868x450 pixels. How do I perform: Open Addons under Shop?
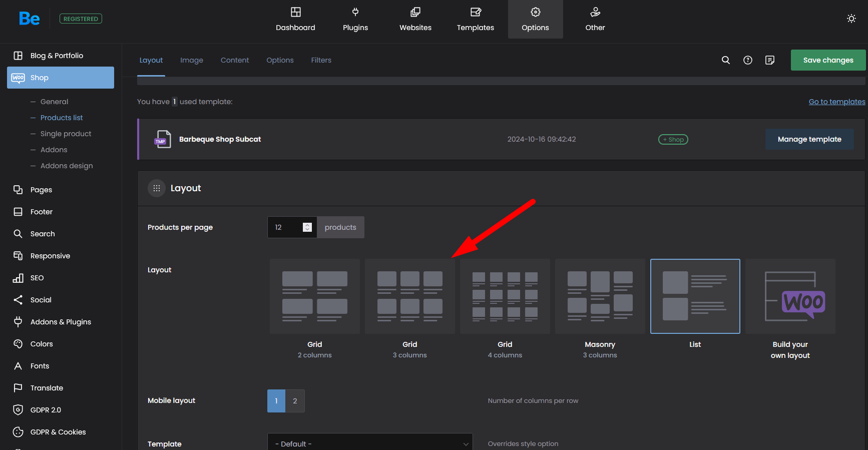(x=54, y=150)
